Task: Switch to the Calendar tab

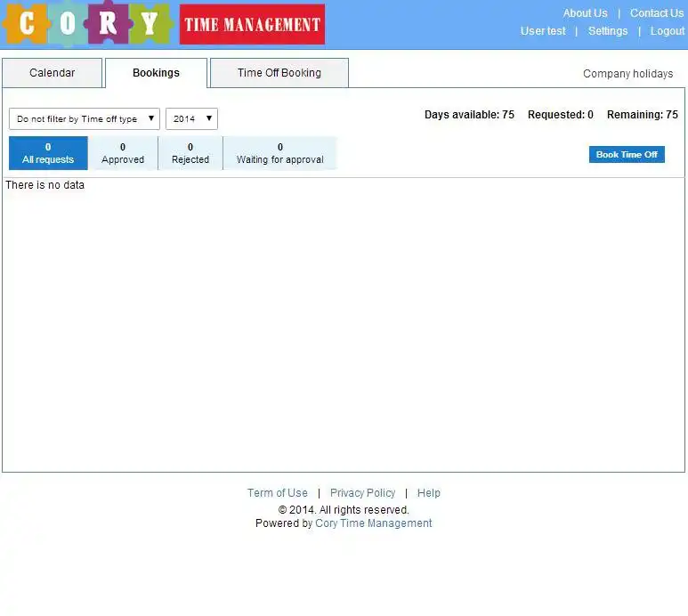Action: 53,73
